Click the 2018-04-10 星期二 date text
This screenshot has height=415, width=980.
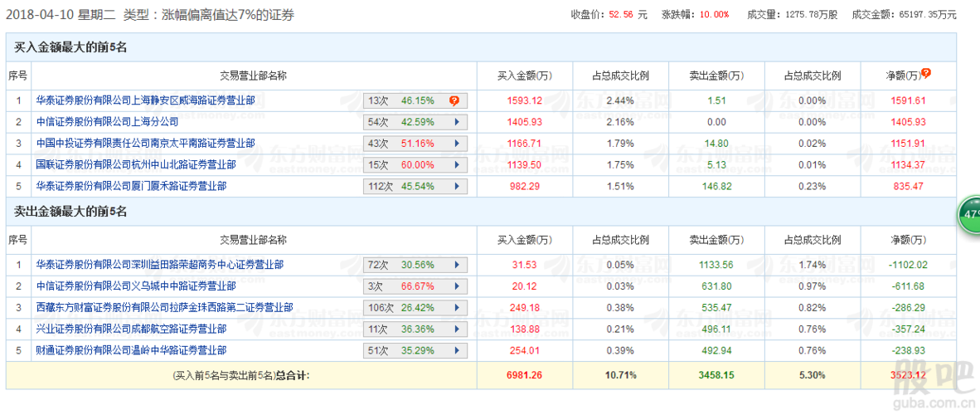[61, 14]
